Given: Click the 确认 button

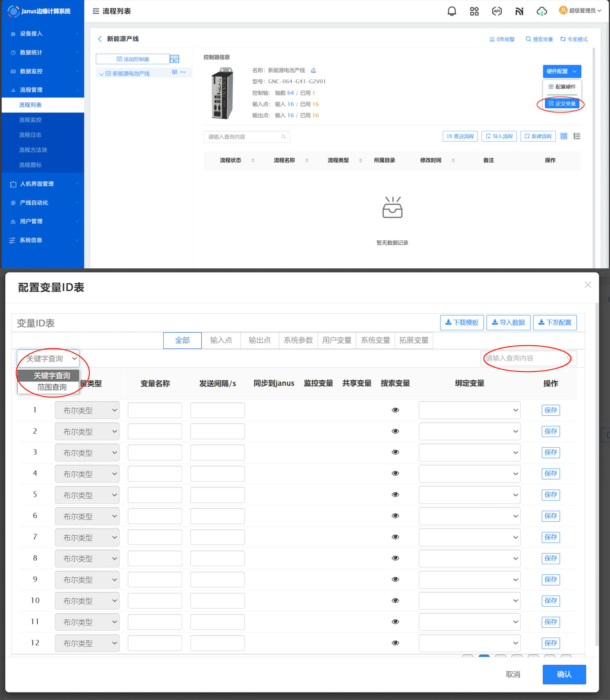Looking at the screenshot, I should pos(564,675).
